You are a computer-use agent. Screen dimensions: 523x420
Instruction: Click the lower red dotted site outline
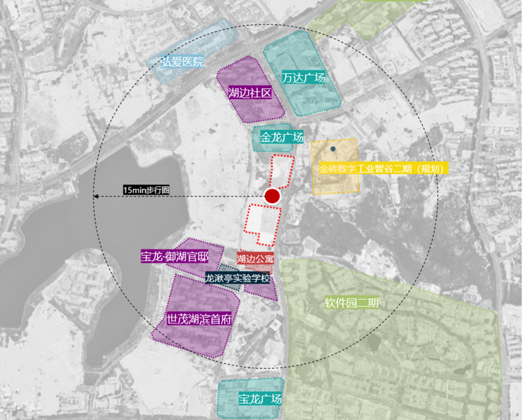pyautogui.click(x=262, y=223)
